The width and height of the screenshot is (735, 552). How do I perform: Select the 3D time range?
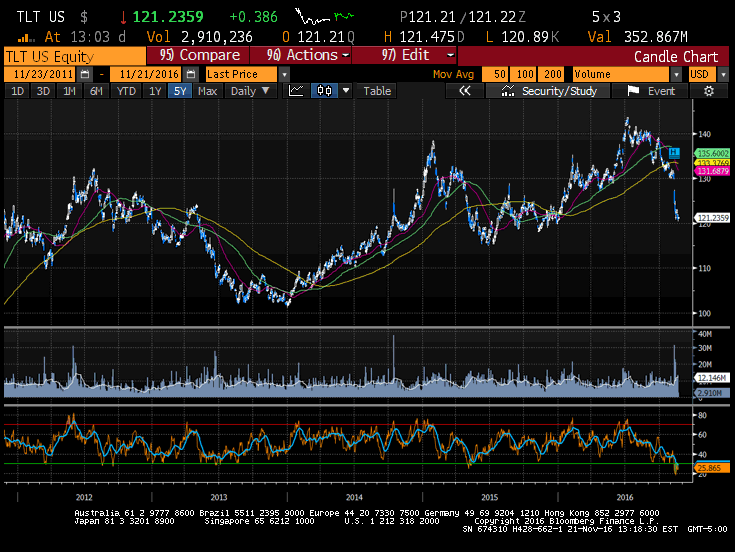(43, 91)
